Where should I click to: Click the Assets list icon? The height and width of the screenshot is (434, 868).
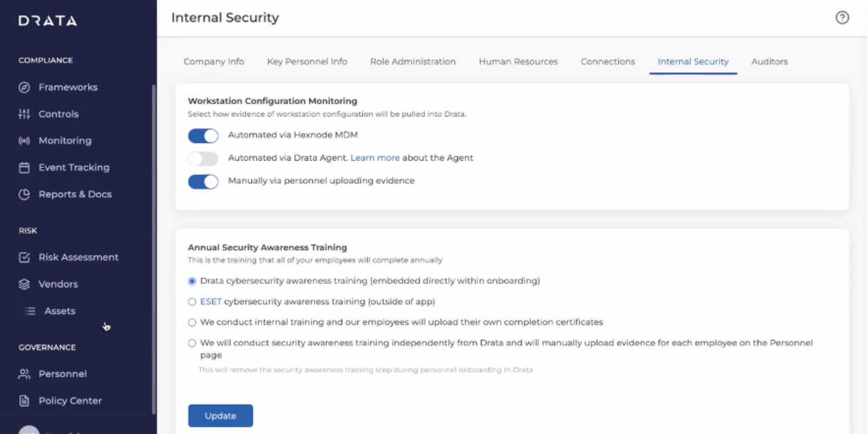point(31,311)
